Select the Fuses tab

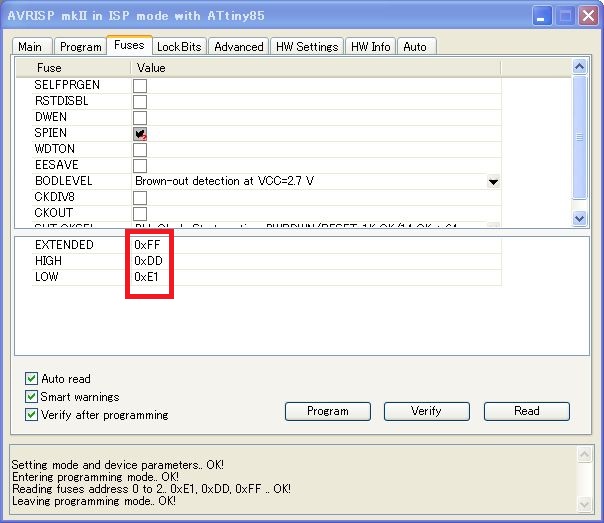pos(129,45)
